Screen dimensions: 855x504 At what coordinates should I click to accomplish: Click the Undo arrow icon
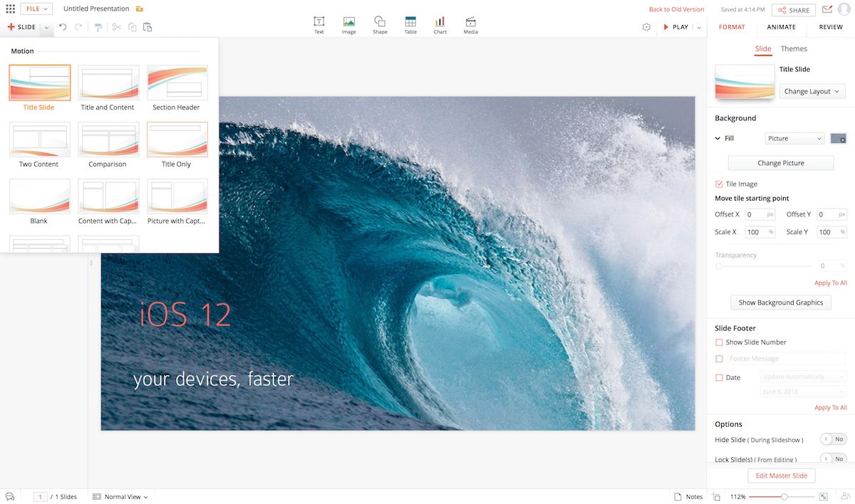coord(63,27)
